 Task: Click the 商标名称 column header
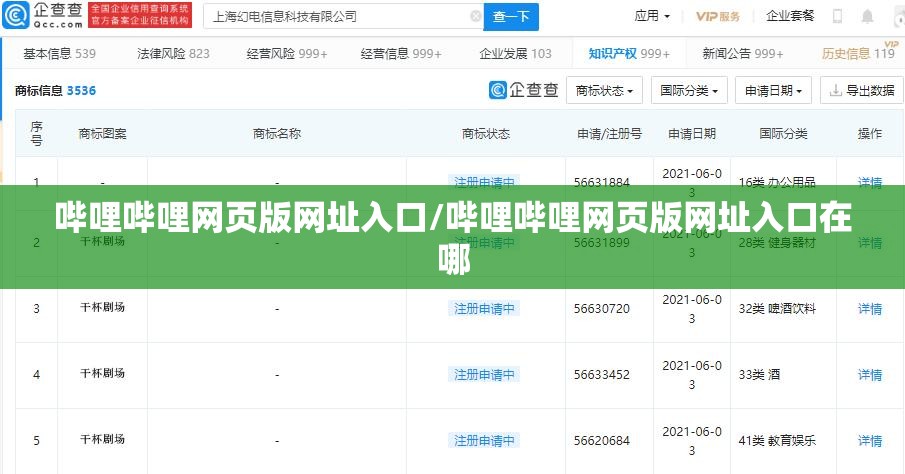tap(277, 133)
